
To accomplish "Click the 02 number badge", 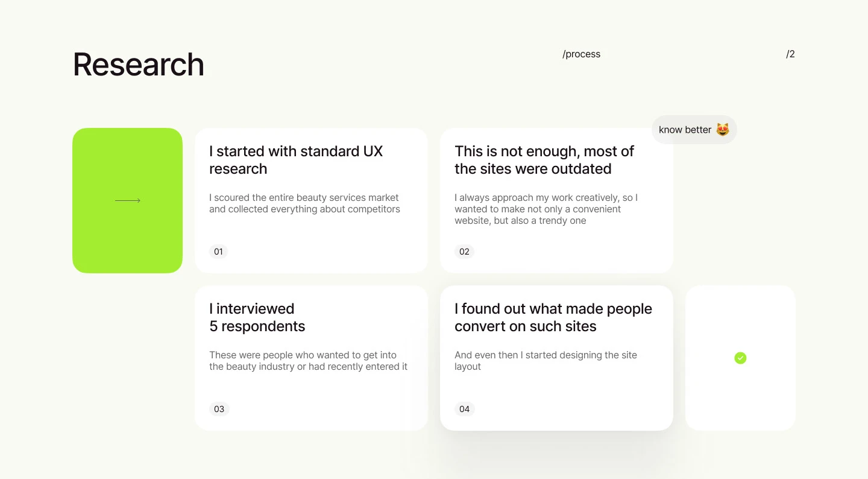I will pyautogui.click(x=464, y=252).
